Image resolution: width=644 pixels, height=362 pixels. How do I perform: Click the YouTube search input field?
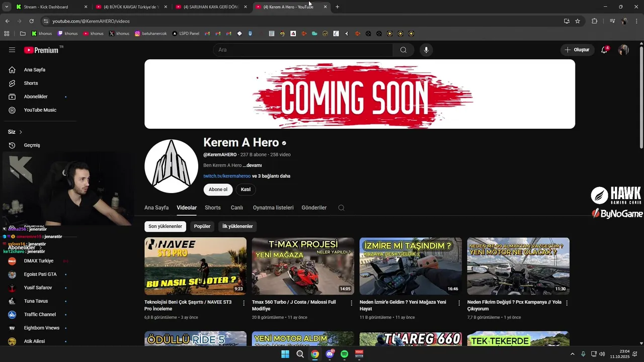303,50
